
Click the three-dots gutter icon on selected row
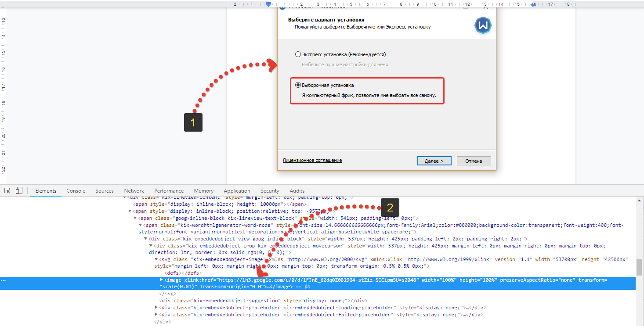click(x=3, y=280)
